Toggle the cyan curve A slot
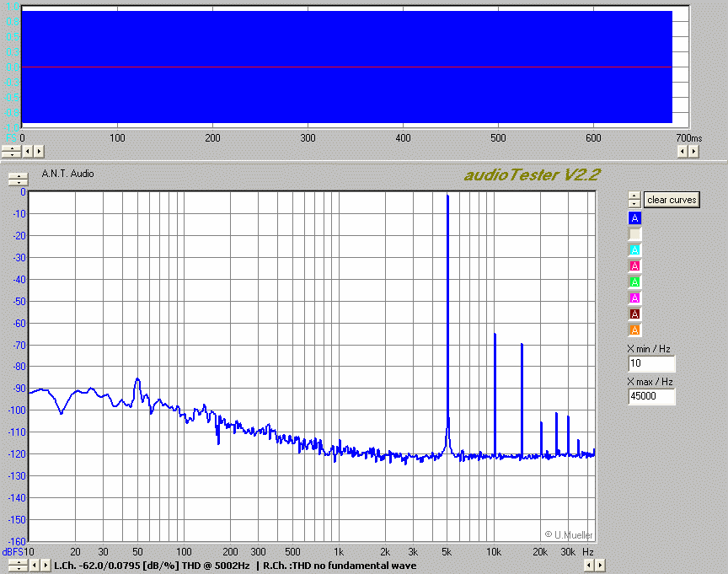This screenshot has width=728, height=574. click(635, 250)
